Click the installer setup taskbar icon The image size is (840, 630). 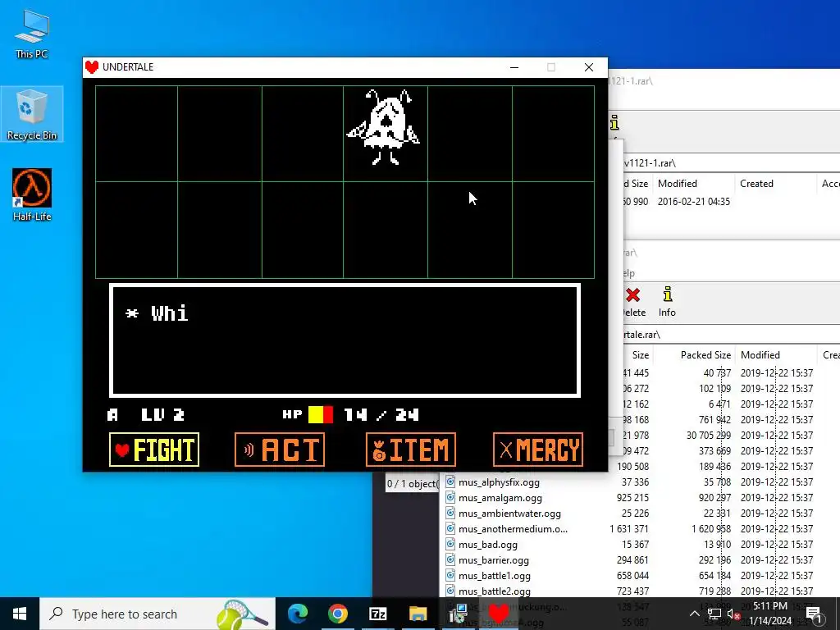coord(459,614)
